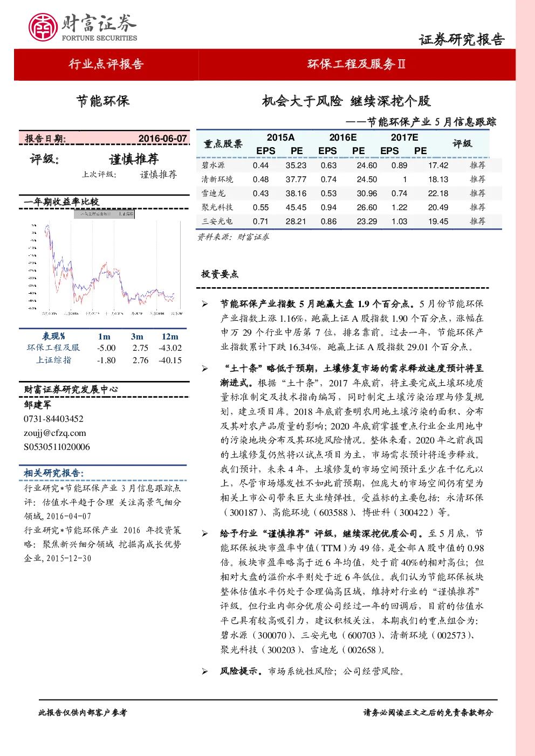Click the 节能环保 section title
Image resolution: width=535 pixels, height=756 pixels.
tap(103, 101)
